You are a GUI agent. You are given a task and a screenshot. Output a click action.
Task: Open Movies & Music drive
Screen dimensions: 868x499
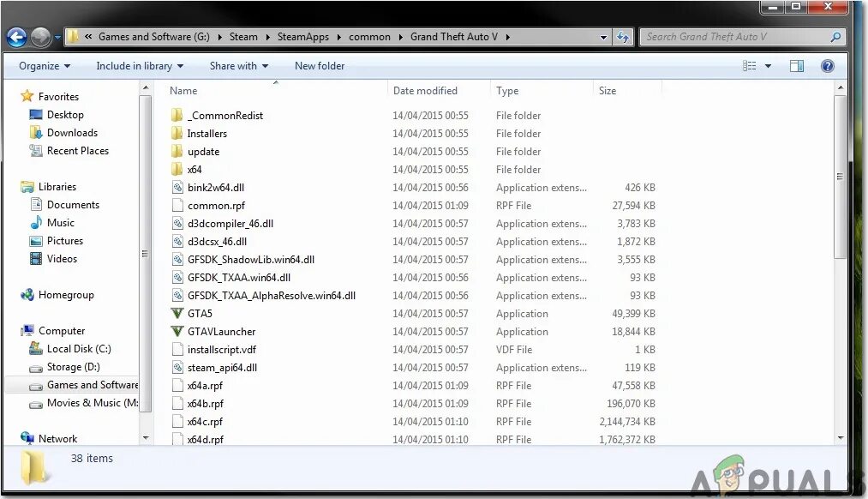pyautogui.click(x=93, y=403)
